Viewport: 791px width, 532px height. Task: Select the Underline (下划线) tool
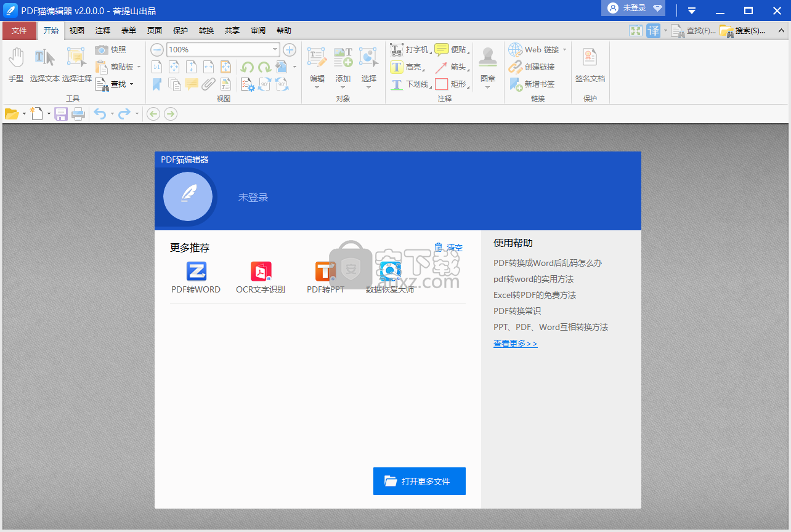point(410,84)
